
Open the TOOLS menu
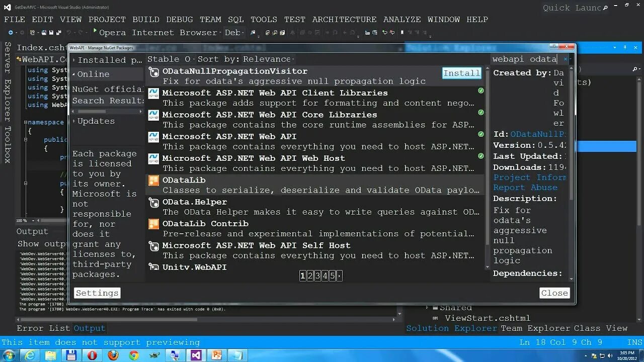[x=264, y=20]
